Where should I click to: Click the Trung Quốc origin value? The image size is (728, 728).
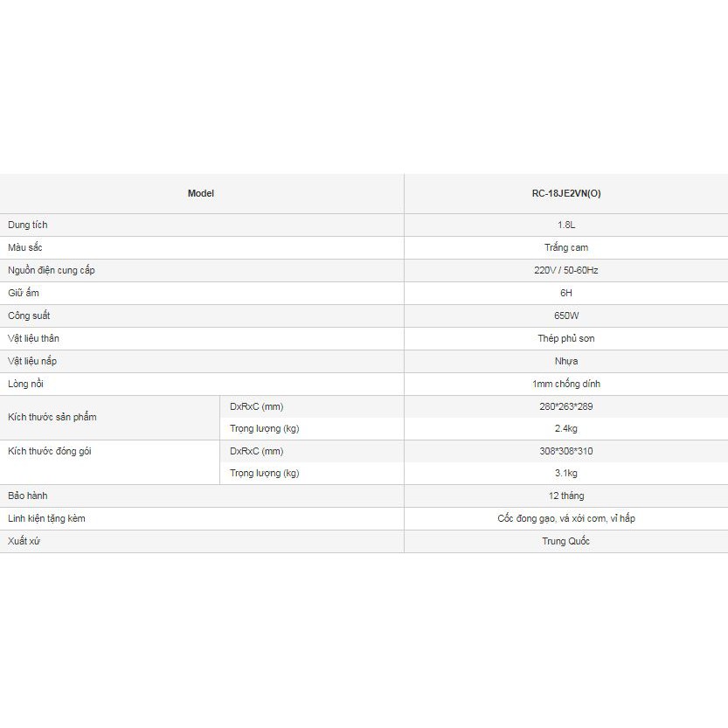tap(565, 541)
